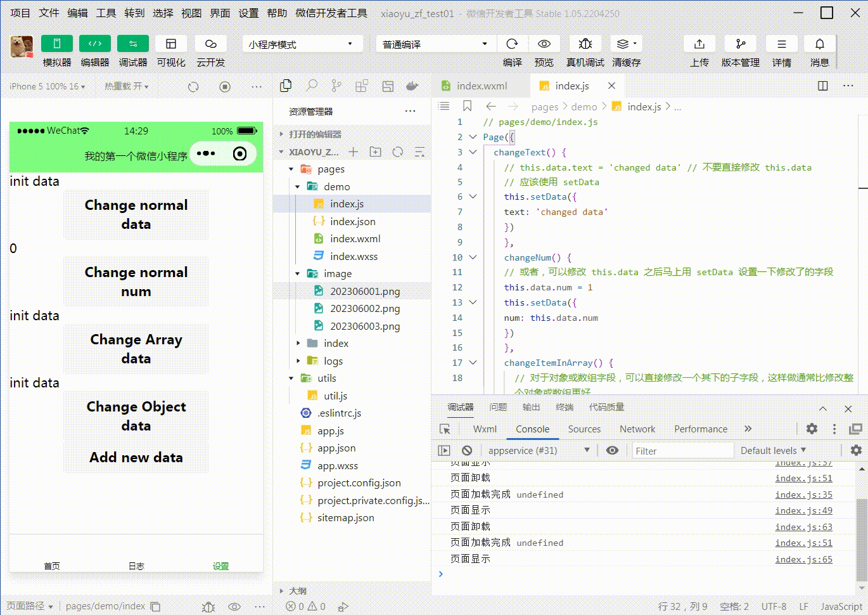Open 设置 menu in the menu bar

click(248, 13)
